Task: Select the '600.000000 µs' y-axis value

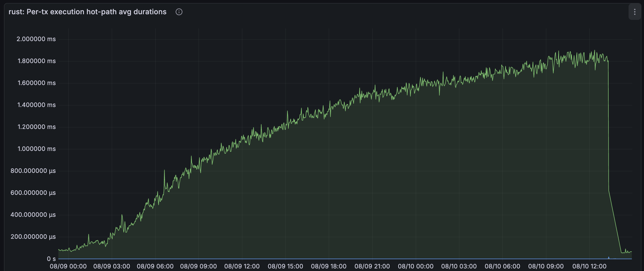Action: (33, 193)
